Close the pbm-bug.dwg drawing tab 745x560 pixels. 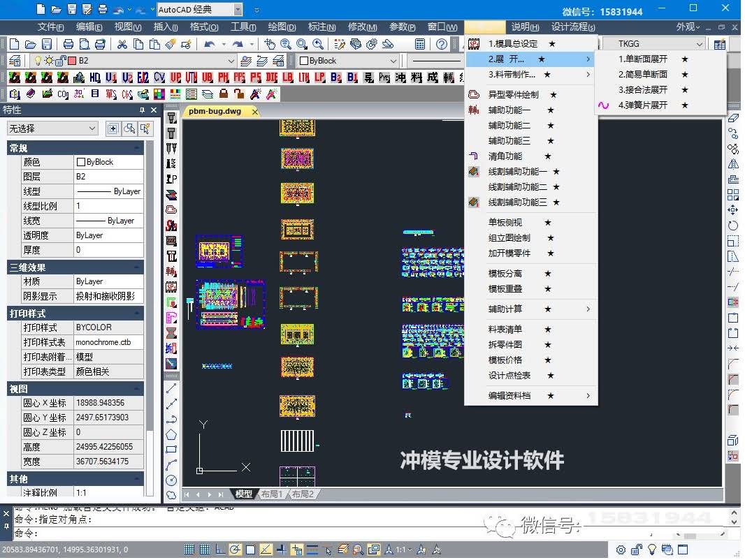[x=254, y=112]
